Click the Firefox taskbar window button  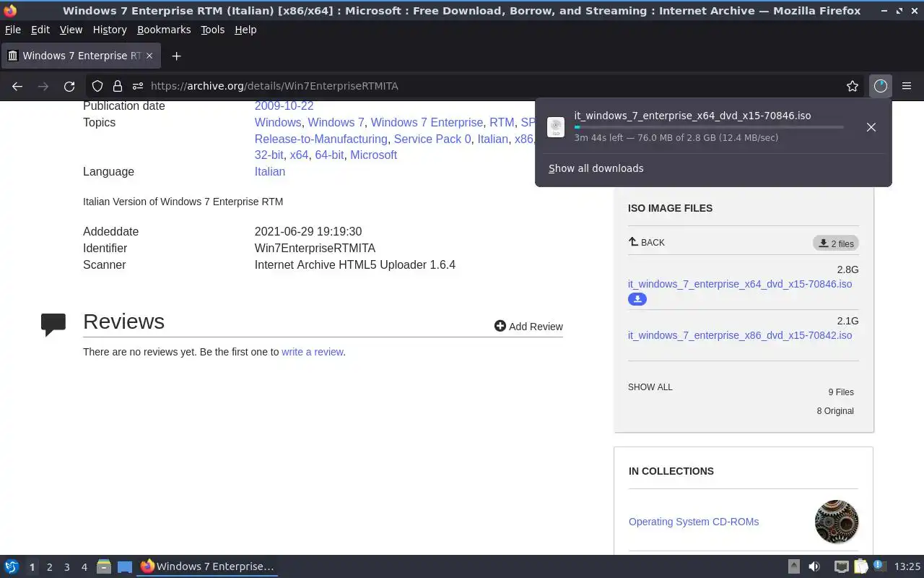(x=208, y=566)
